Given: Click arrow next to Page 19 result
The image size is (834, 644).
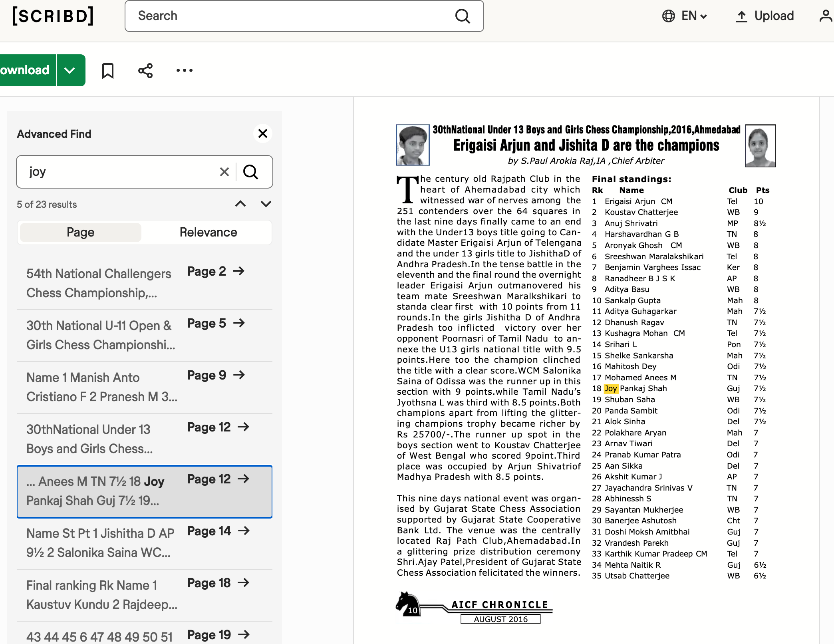Looking at the screenshot, I should [244, 634].
